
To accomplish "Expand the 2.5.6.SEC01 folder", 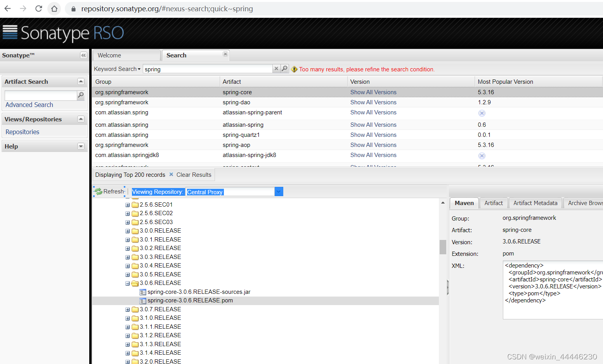I will point(127,205).
